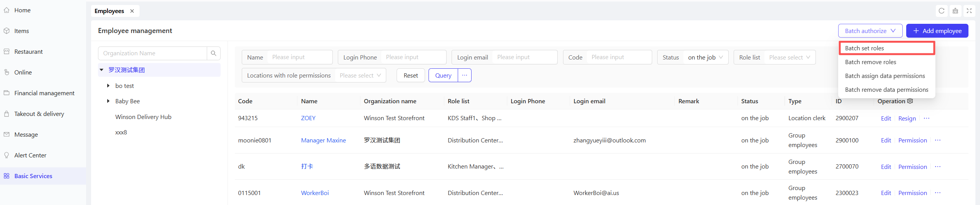Expand the Baby Bee organization node
980x205 pixels.
coord(108,101)
